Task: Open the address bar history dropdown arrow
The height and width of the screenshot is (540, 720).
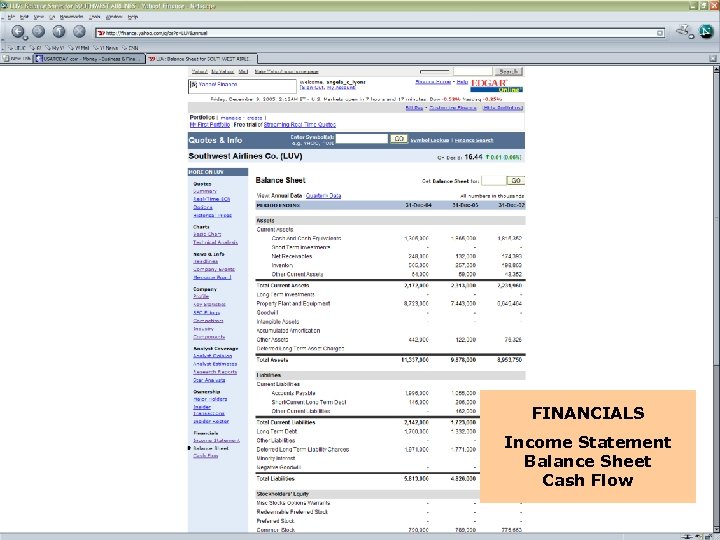Action: [660, 33]
